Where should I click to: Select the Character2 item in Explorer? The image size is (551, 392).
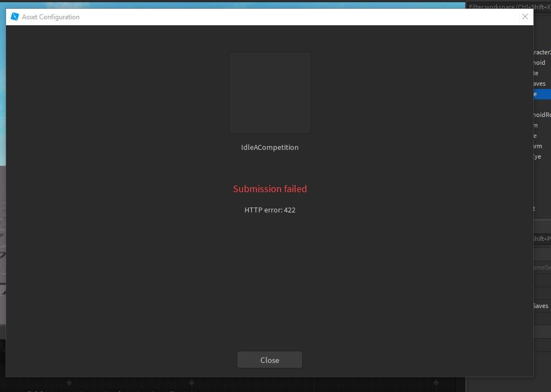click(542, 52)
